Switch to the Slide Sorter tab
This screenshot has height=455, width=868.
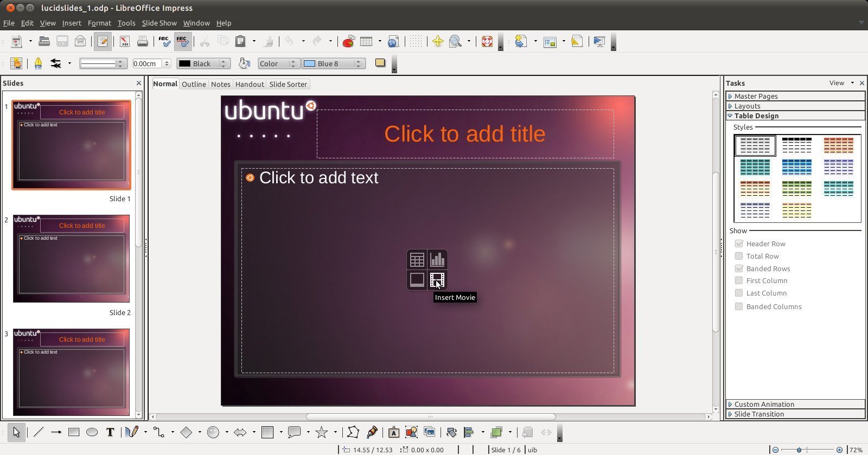point(288,84)
